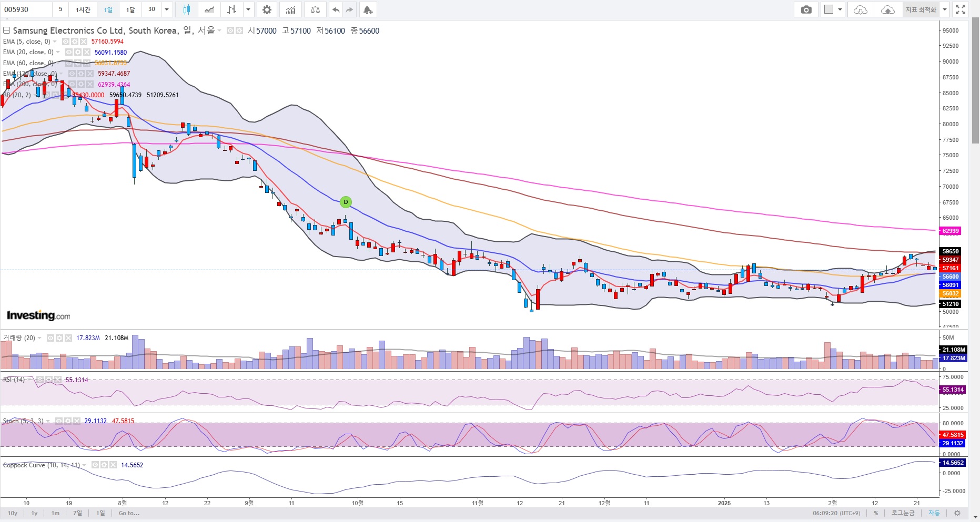Select the 1일 interval in top toolbar
The image size is (980, 522).
108,9
